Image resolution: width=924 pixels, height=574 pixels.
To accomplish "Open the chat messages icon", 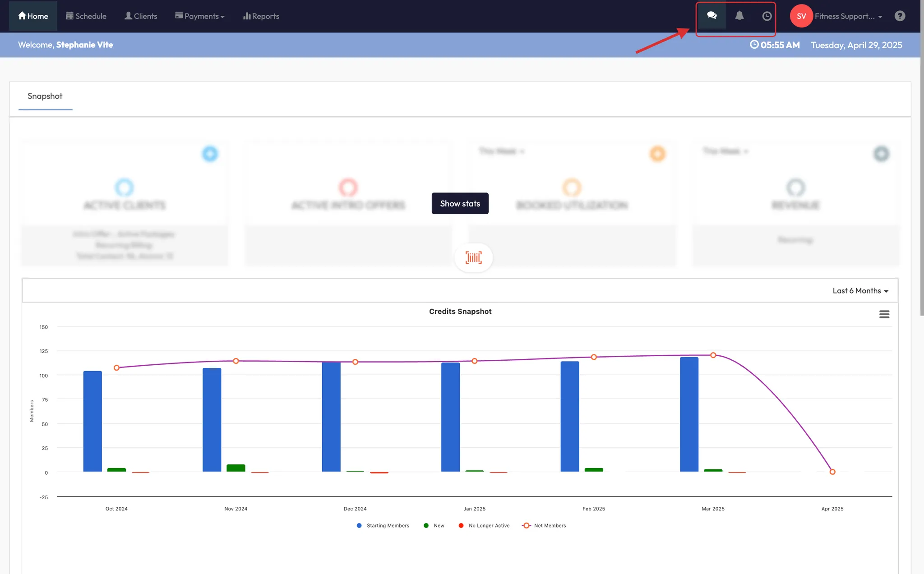I will point(711,16).
